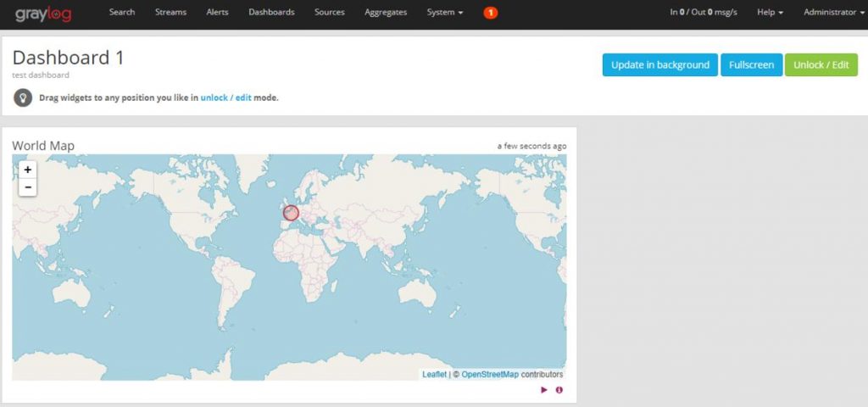Image resolution: width=868 pixels, height=407 pixels.
Task: Open the Streams menu item
Action: (x=170, y=13)
